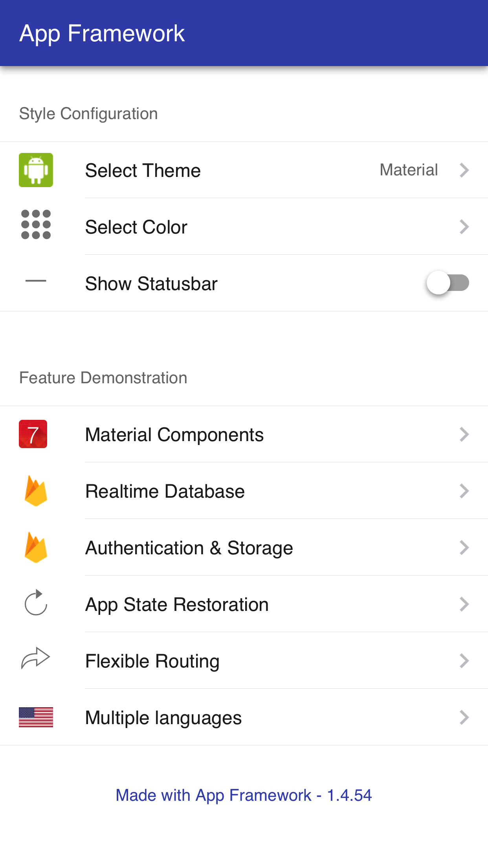Open the Made with App Framework link
The image size is (488, 868).
(x=244, y=795)
